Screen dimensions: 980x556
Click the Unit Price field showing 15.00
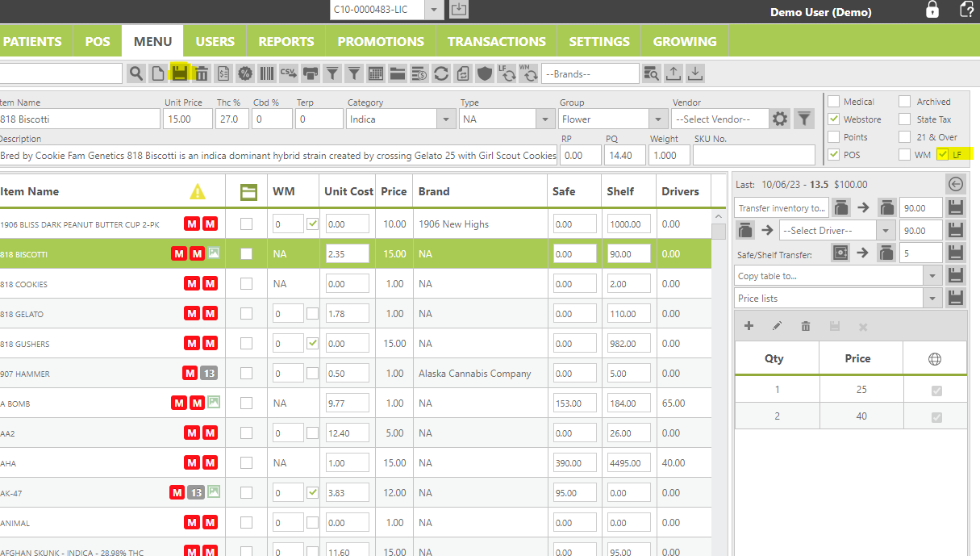187,119
